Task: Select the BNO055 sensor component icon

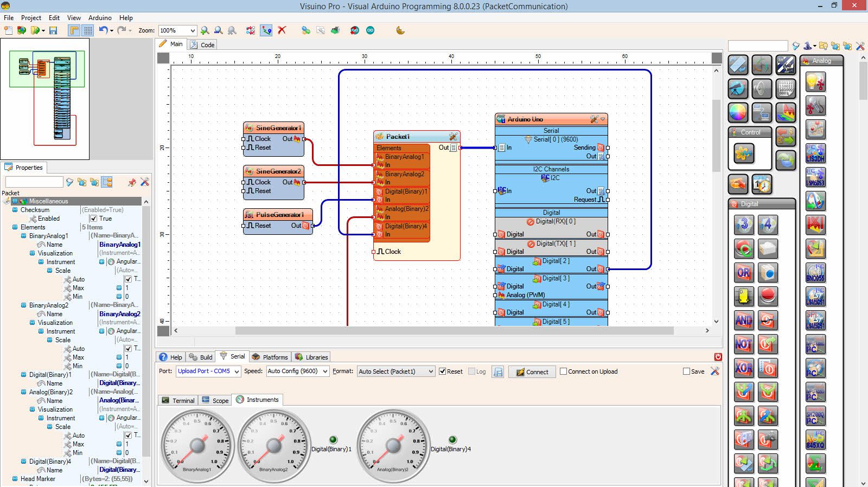Action: click(815, 273)
